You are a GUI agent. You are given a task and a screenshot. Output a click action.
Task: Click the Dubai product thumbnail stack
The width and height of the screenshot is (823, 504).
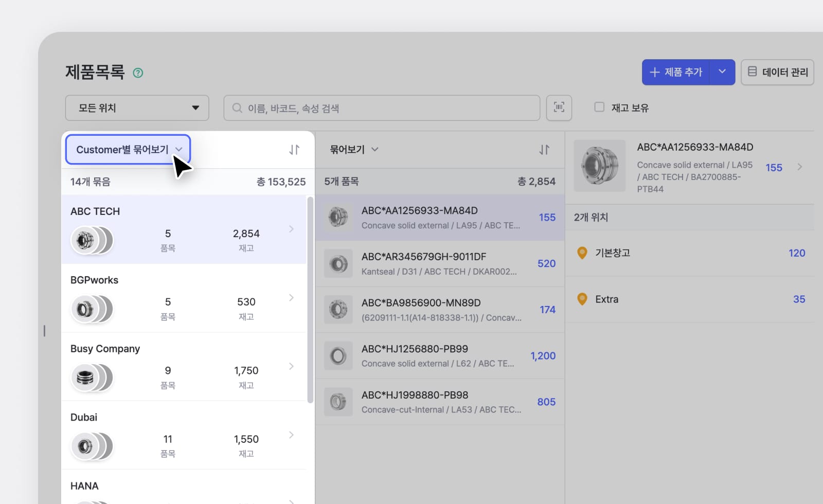click(x=92, y=446)
